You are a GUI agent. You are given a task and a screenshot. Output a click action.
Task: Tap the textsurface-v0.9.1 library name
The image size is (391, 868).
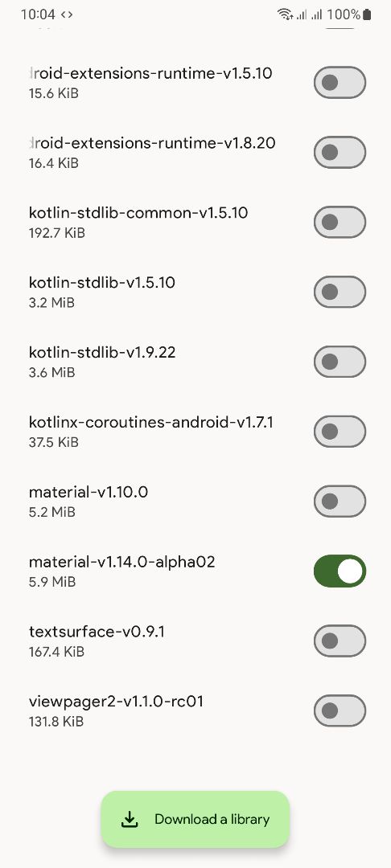(x=97, y=632)
